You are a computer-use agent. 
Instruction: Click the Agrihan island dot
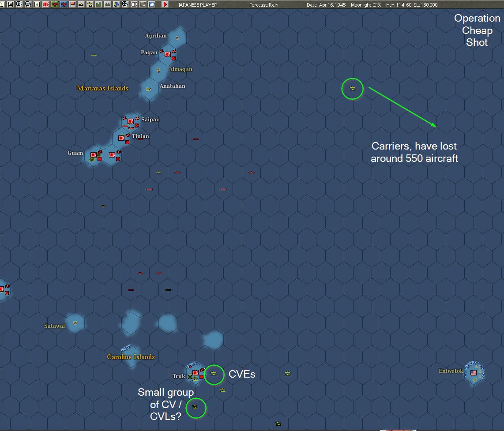(177, 38)
